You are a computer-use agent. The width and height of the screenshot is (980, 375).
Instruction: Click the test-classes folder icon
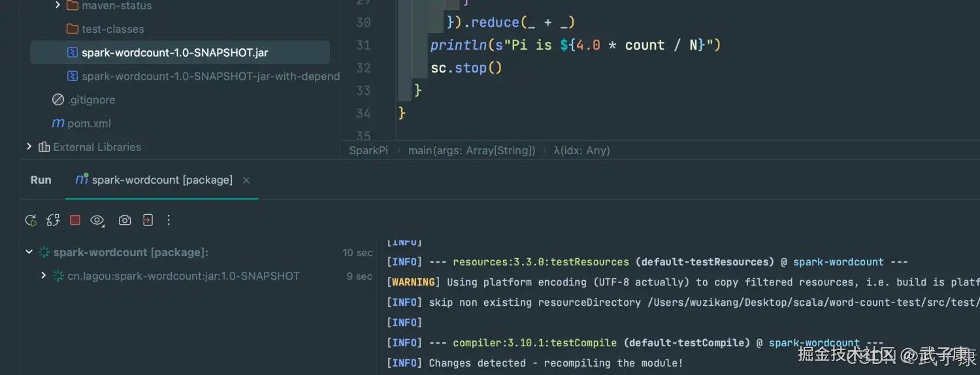point(72,29)
